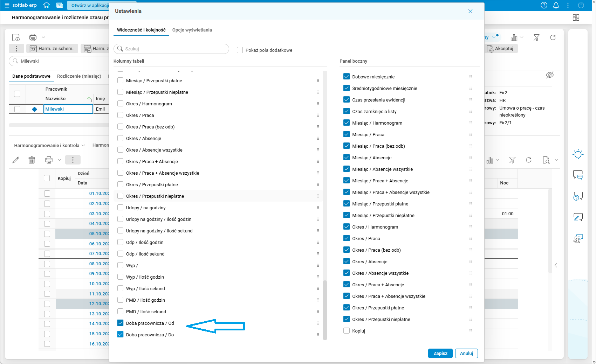Viewport: 596px width, 364px height.
Task: Expand Harmonogramowanie i kontrola dropdown
Action: coord(83,146)
